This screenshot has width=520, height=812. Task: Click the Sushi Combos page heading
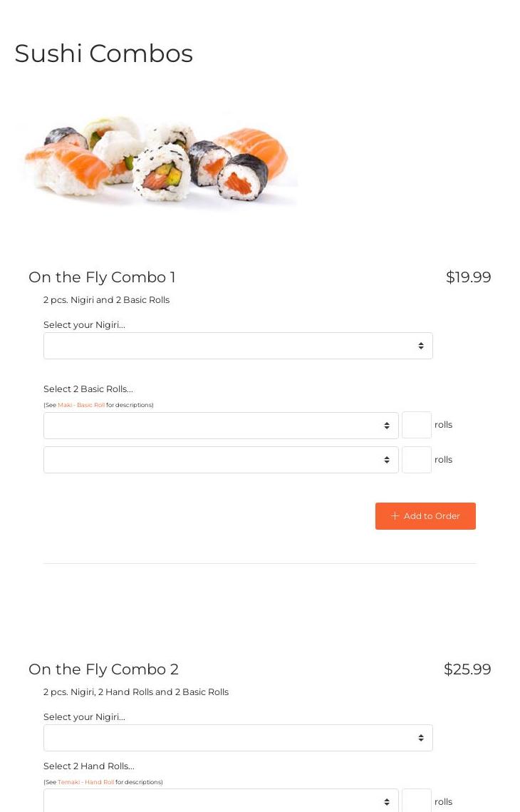pos(104,53)
